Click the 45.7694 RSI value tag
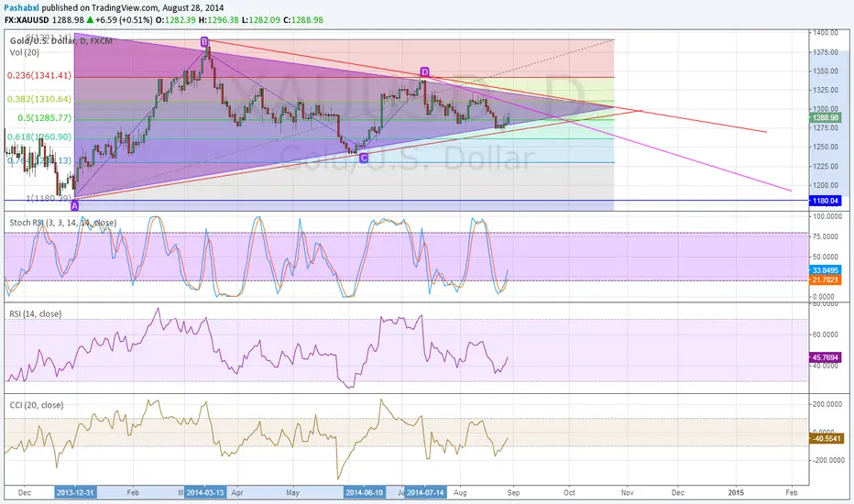854x504 pixels. coord(825,357)
